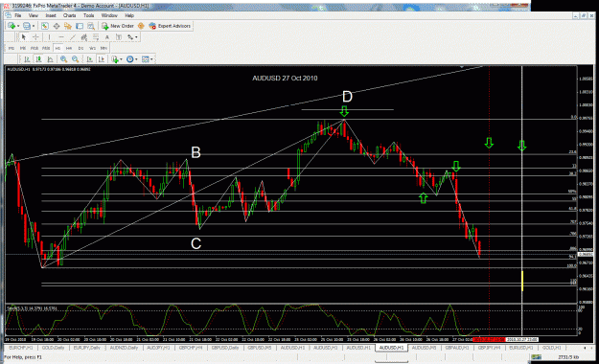Show the Market Watch panel
Viewport: 599px width, 364px height.
point(45,26)
